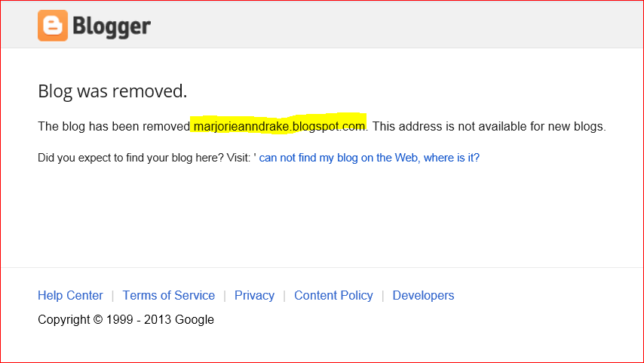Open the Terms of Service link
644x363 pixels.
168,295
